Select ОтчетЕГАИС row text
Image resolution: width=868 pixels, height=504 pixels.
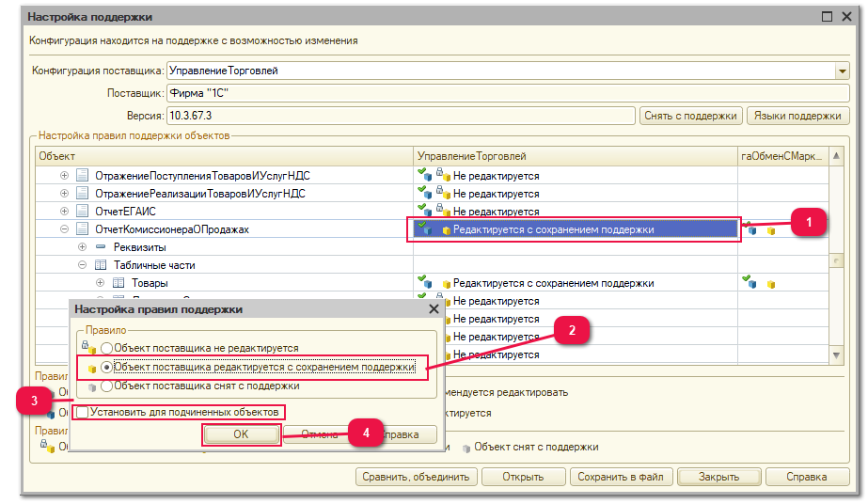tap(125, 212)
